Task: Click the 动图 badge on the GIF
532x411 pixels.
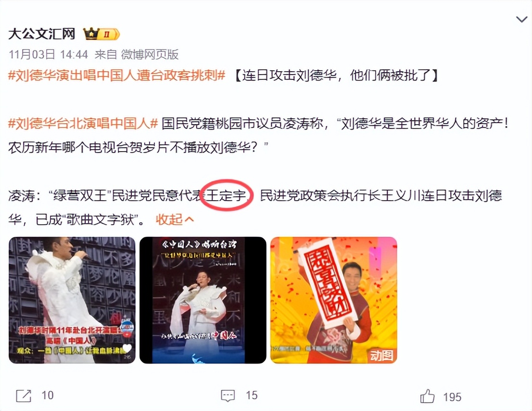Action: [382, 355]
